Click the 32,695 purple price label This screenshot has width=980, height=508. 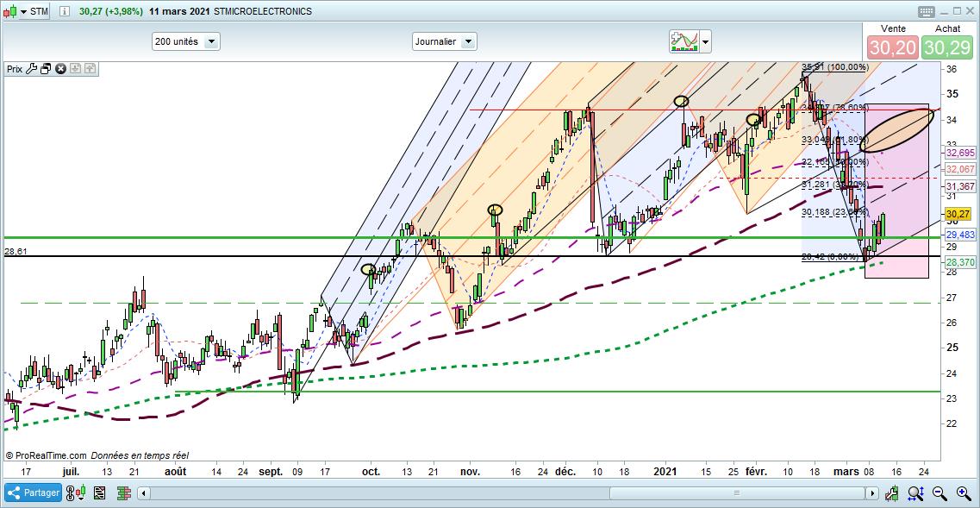tap(959, 154)
